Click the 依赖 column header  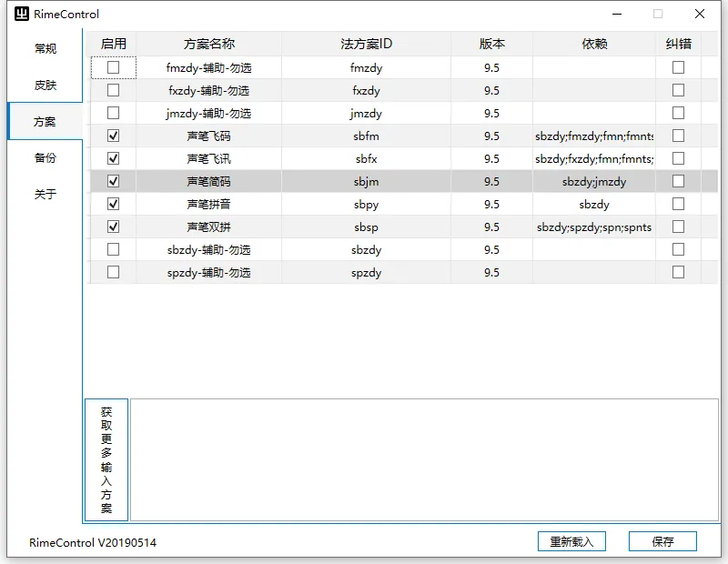click(594, 44)
